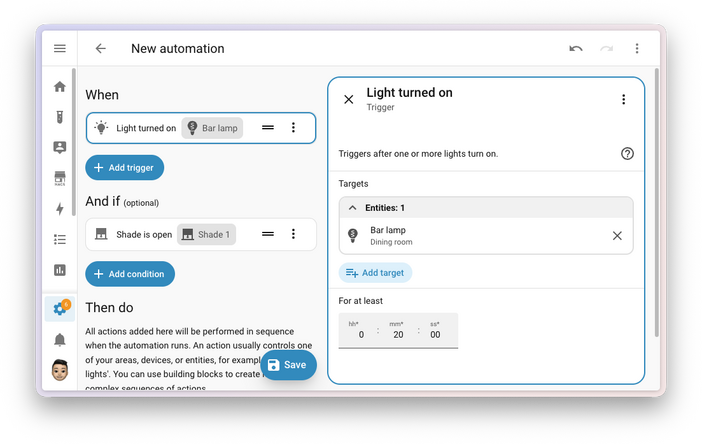Focus the minutes field showing 20
Screen dimensions: 702x444
point(398,330)
